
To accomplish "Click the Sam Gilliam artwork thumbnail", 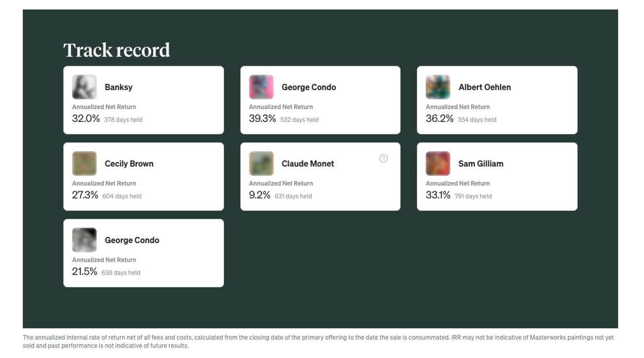I will [x=438, y=163].
